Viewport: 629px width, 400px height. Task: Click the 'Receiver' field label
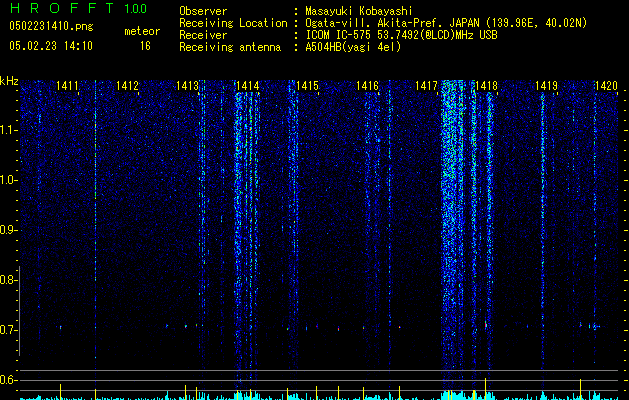[203, 35]
